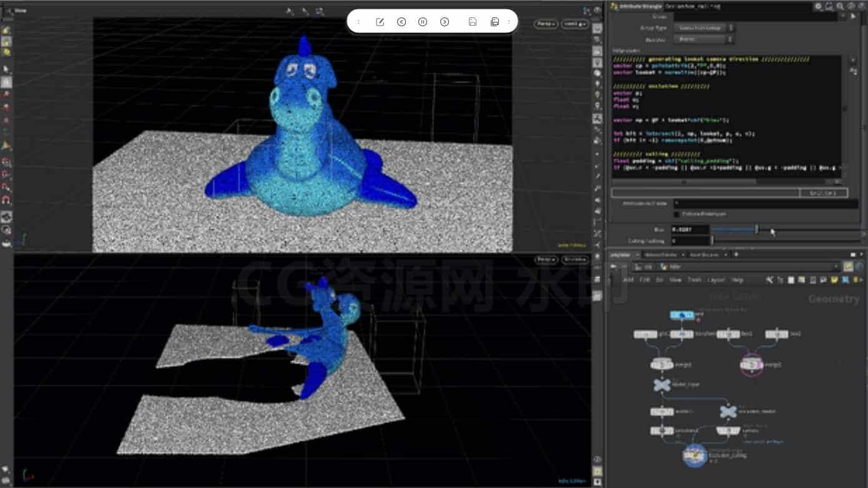The image size is (868, 488).
Task: Toggle the Enforce Prototypes checkbox
Action: [676, 215]
